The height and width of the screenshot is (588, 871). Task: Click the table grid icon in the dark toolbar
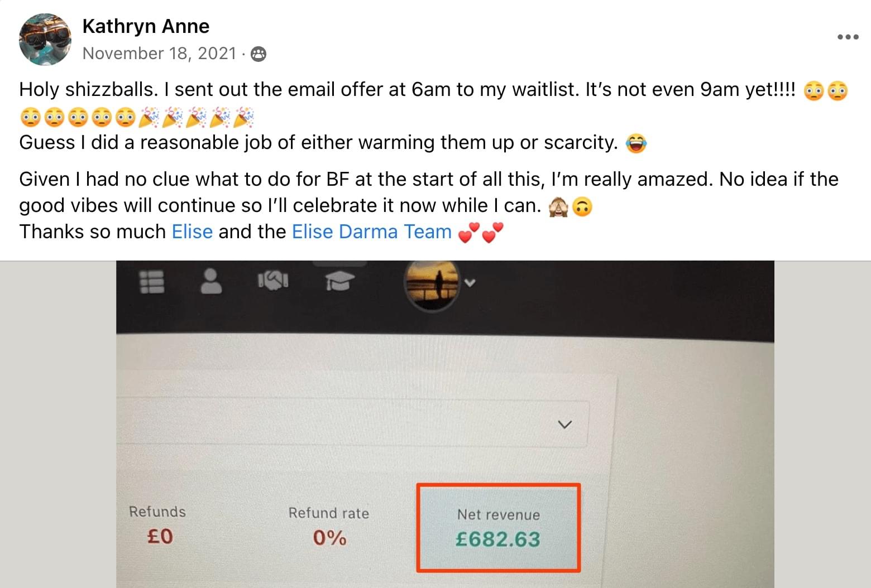point(151,282)
